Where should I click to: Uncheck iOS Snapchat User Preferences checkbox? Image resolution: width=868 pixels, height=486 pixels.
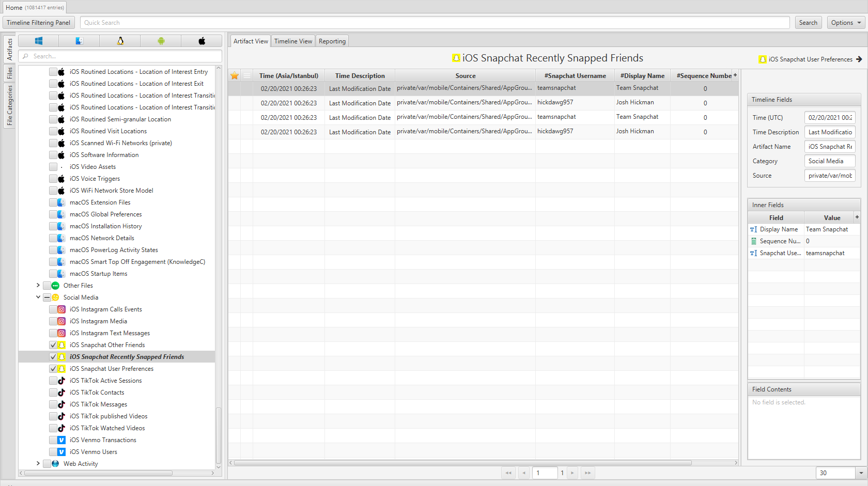53,369
